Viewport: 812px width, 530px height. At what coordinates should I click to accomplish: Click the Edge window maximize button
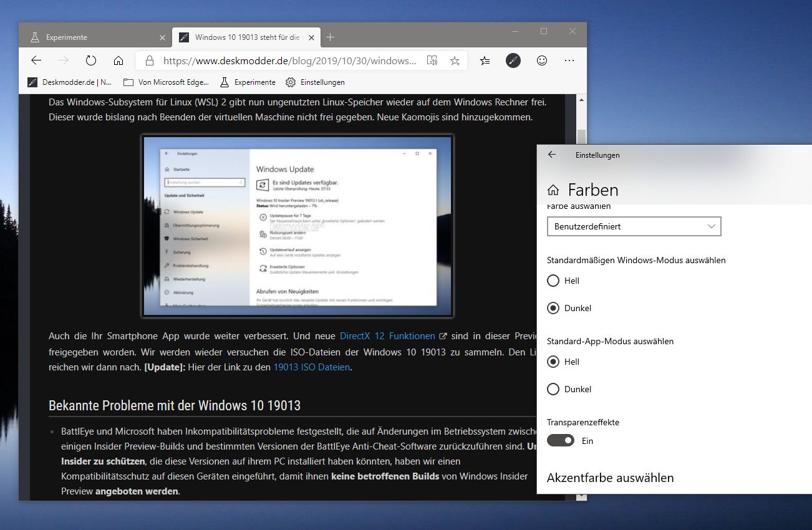click(x=543, y=31)
